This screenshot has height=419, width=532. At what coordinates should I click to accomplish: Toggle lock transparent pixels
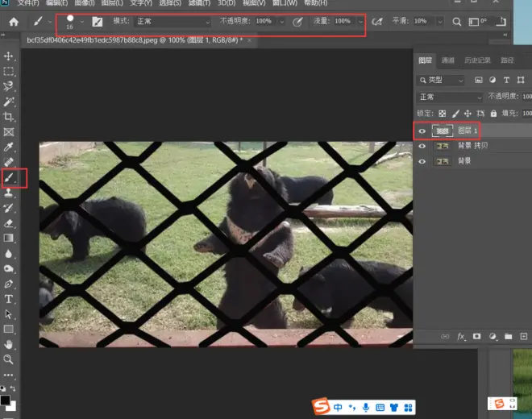coord(442,114)
